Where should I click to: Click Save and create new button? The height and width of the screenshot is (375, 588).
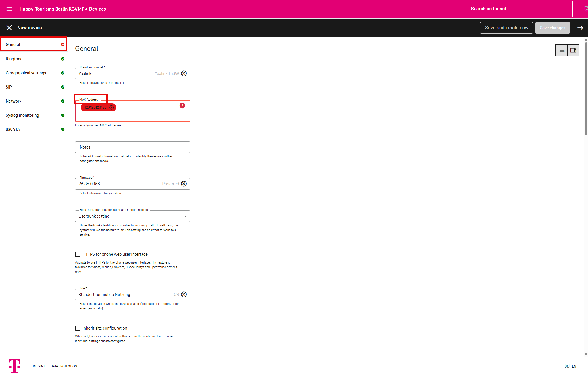506,28
